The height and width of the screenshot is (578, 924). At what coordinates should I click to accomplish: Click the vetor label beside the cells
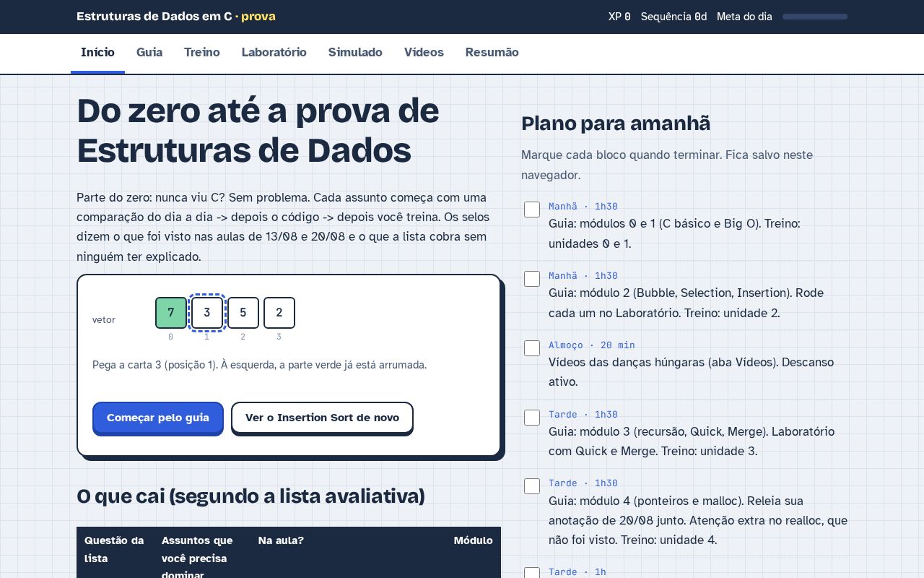(104, 320)
